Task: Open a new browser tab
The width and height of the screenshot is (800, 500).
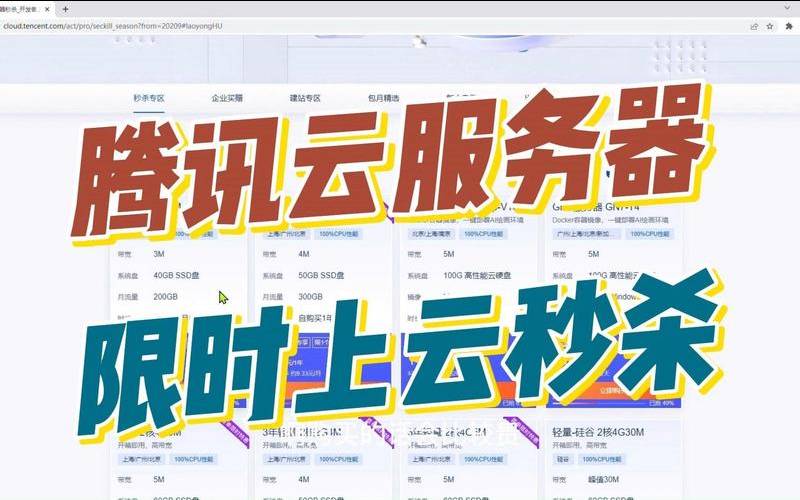Action: click(x=65, y=9)
